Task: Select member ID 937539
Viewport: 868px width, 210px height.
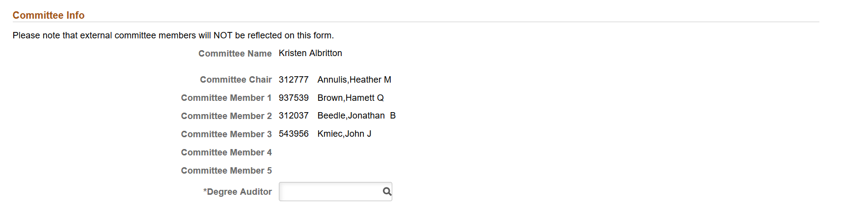Action: click(294, 98)
